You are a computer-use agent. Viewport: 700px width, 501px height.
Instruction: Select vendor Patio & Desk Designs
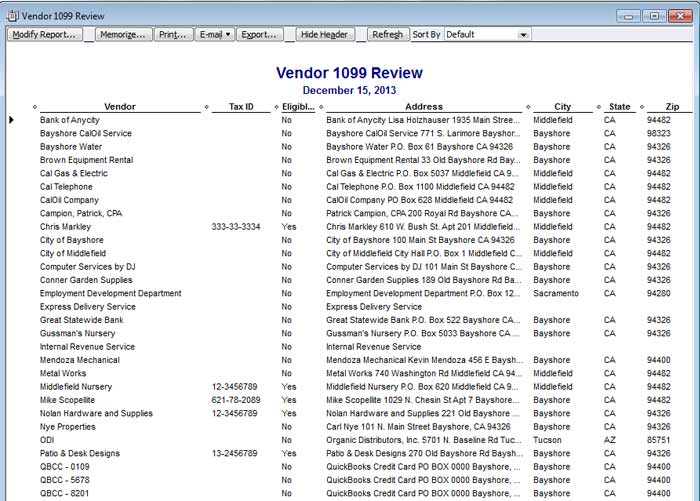(80, 454)
